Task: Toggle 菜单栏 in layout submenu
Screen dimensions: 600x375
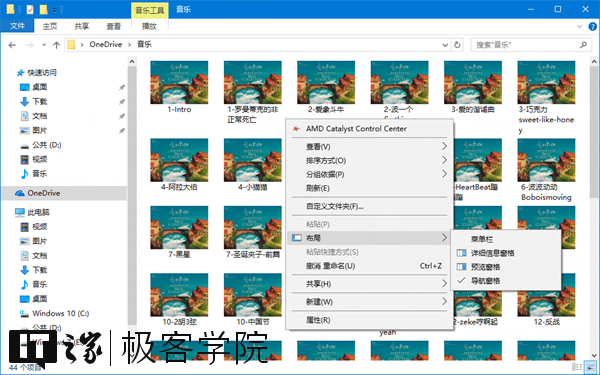Action: 506,239
